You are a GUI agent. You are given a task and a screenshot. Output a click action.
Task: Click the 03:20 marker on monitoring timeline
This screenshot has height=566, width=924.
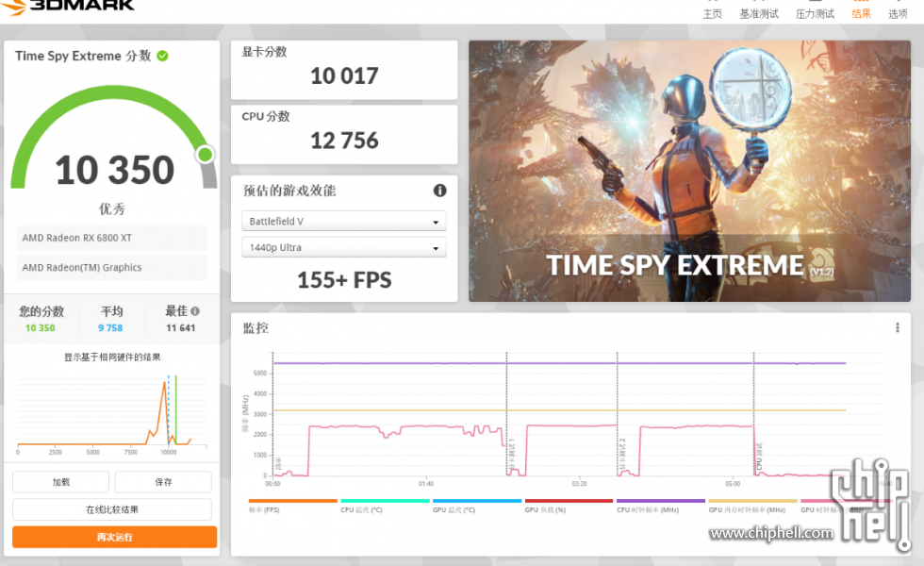click(579, 483)
